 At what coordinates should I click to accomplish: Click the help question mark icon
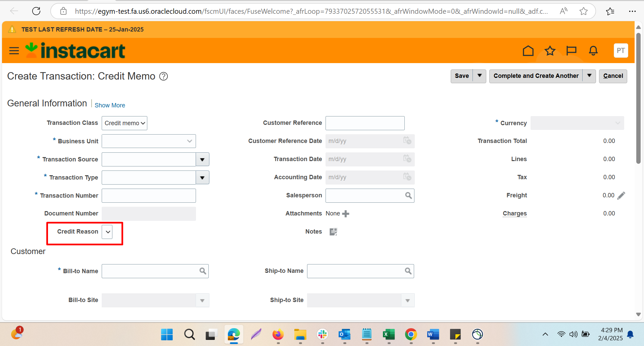[163, 77]
